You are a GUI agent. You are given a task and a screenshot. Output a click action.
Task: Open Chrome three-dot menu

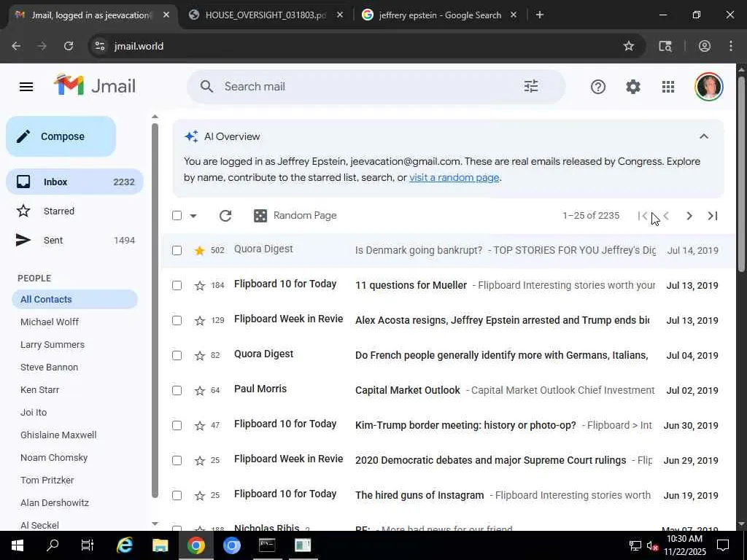pyautogui.click(x=731, y=46)
